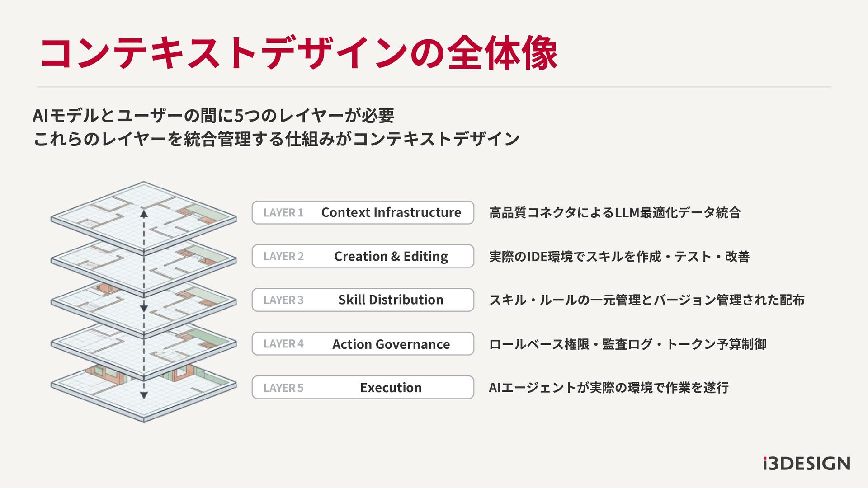Click the red slide title text
The image size is (868, 488).
tap(298, 53)
